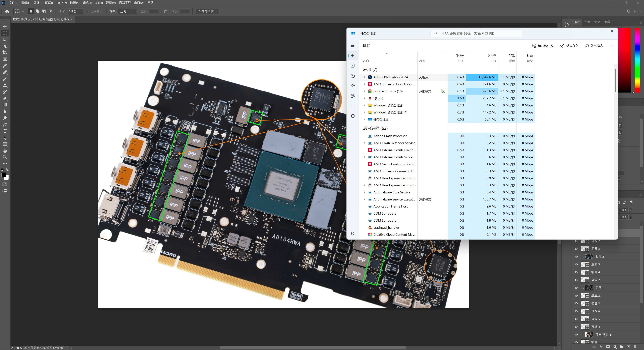Open Task Manager Performance sidebar icon
The width and height of the screenshot is (644, 350).
click(x=353, y=66)
